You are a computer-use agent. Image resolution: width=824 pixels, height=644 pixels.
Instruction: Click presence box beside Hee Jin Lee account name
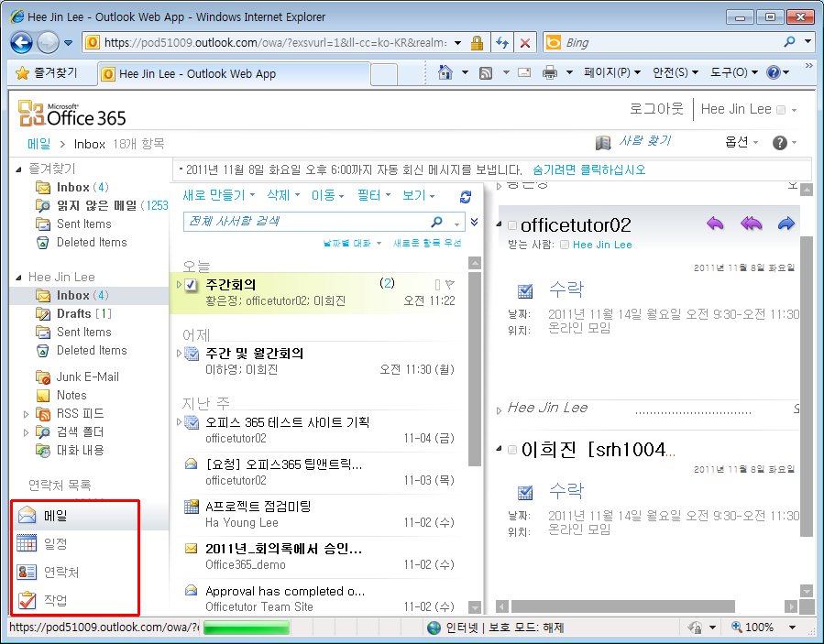[781, 110]
